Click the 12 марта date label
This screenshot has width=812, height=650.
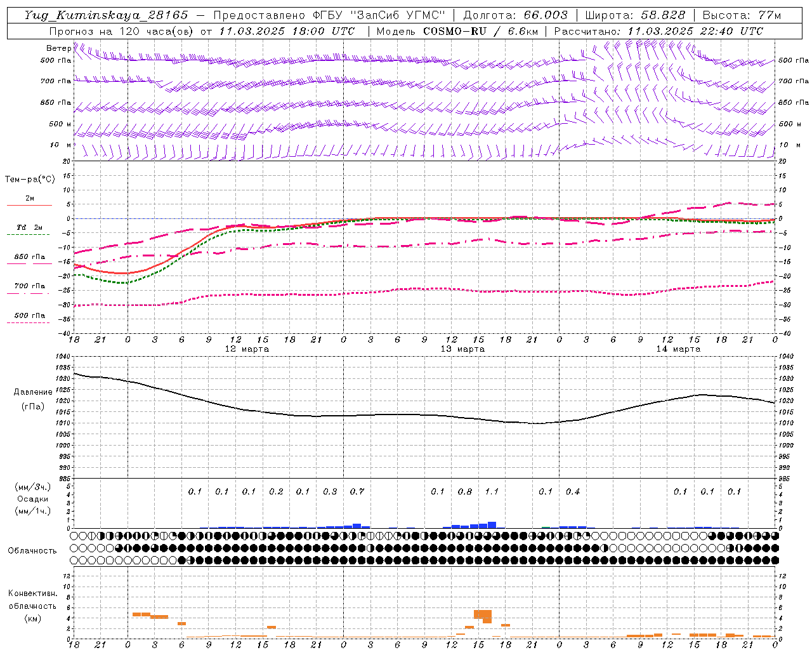tap(247, 349)
